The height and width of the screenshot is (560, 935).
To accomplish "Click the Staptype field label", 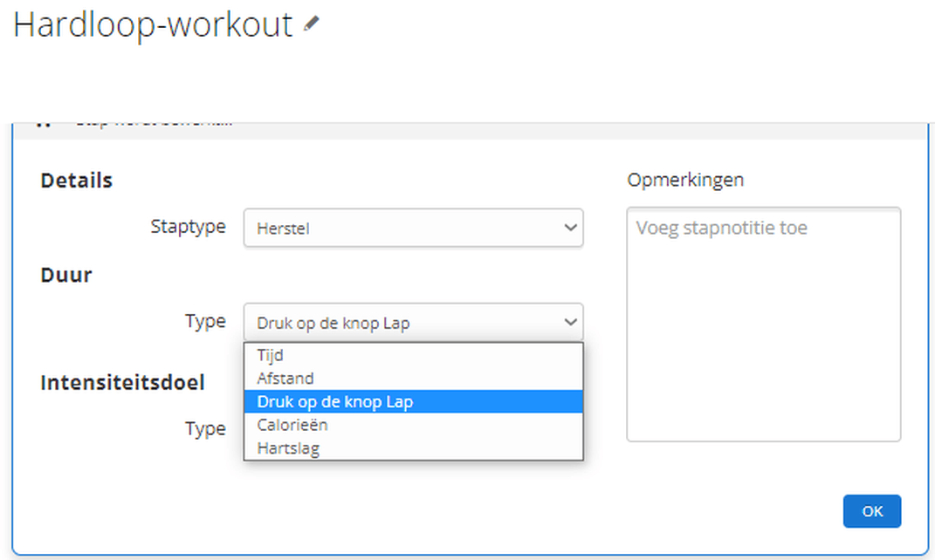I will tap(188, 227).
